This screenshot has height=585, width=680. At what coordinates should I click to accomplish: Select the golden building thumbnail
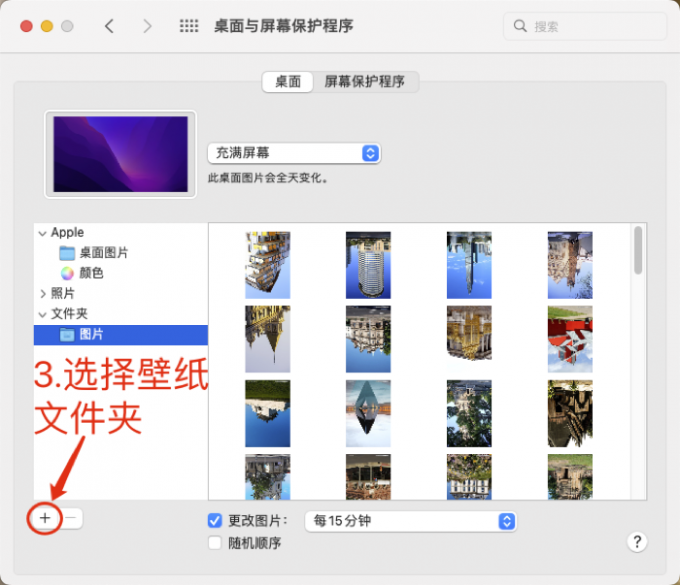click(x=469, y=333)
